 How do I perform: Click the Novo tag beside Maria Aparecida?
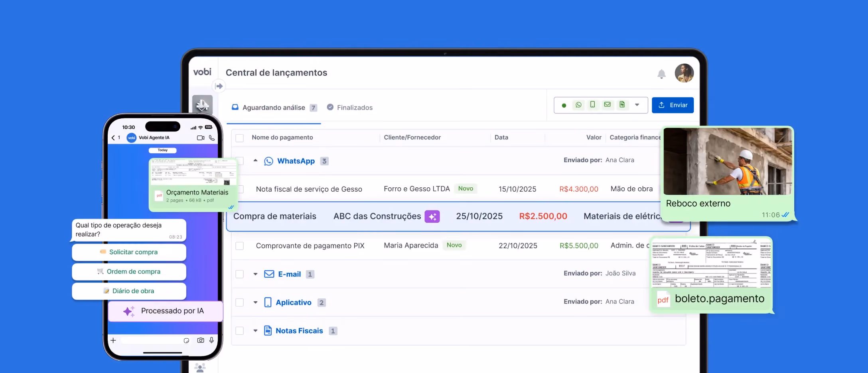pyautogui.click(x=454, y=245)
